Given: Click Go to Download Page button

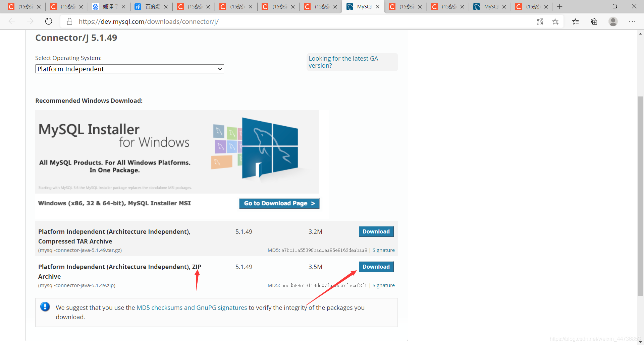Looking at the screenshot, I should pos(279,203).
